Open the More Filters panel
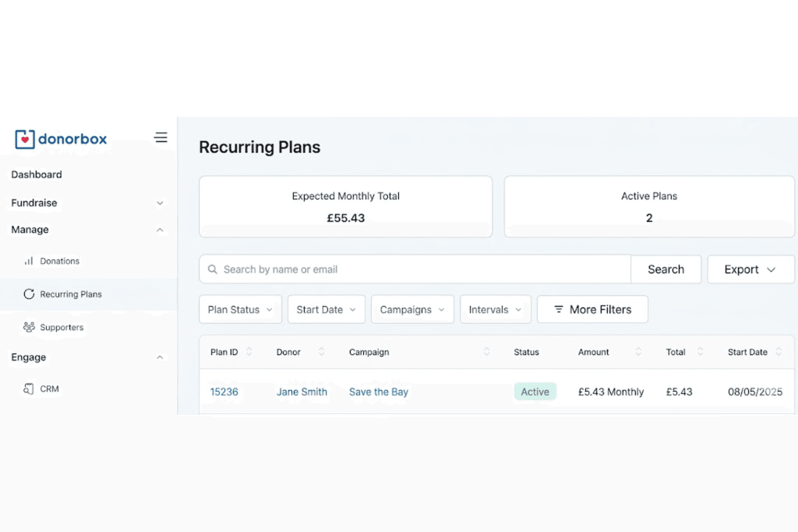 tap(593, 309)
